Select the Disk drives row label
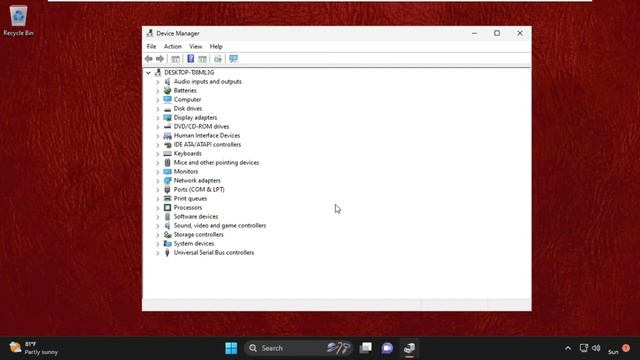 coord(188,109)
